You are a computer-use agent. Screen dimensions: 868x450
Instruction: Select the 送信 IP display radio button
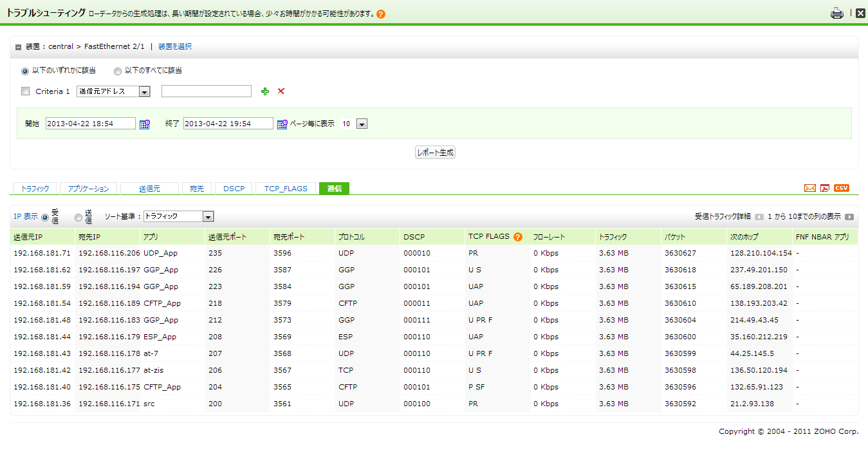[x=78, y=218]
